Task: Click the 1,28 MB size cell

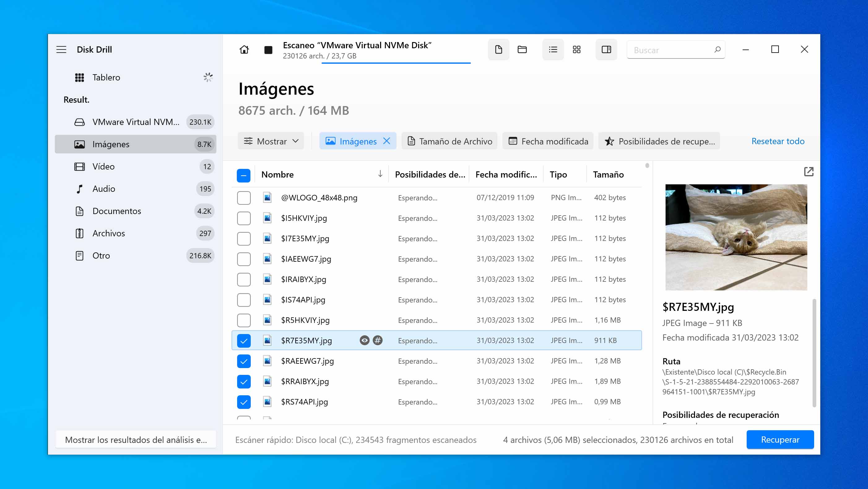Action: [x=607, y=361]
